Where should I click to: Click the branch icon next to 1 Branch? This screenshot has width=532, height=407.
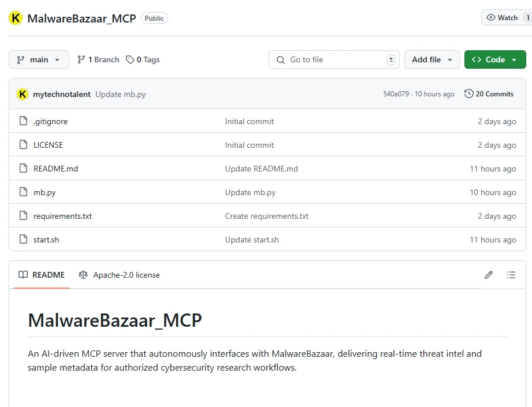(81, 59)
